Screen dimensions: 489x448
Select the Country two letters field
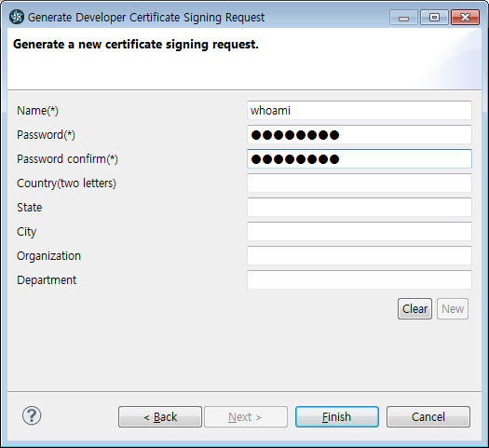pos(360,183)
